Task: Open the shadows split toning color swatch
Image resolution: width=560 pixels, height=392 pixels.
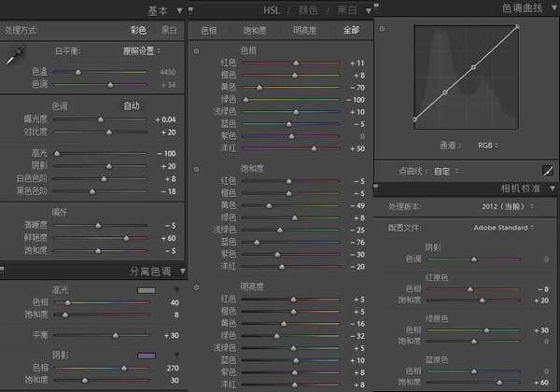Action: [146, 355]
